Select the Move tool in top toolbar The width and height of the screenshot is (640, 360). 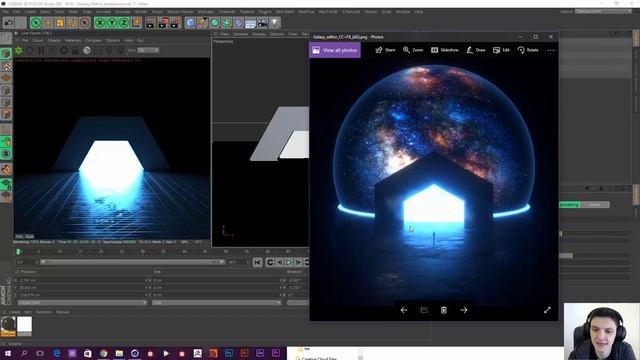tap(48, 23)
